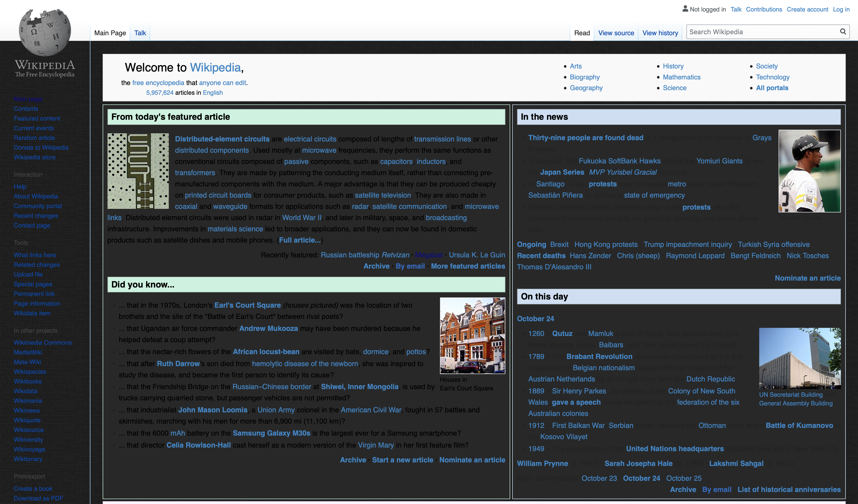
Task: Click Community portal in sidebar
Action: pos(38,206)
